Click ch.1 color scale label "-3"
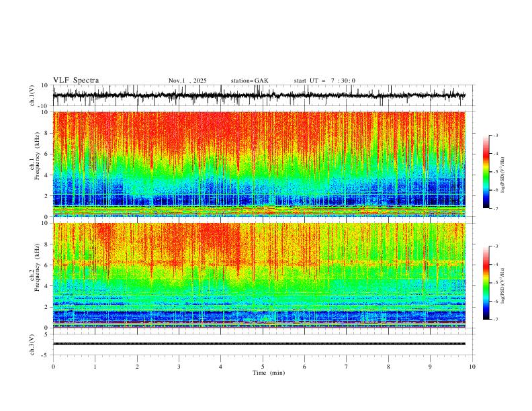Image resolution: width=532 pixels, height=411 pixels. click(x=495, y=135)
